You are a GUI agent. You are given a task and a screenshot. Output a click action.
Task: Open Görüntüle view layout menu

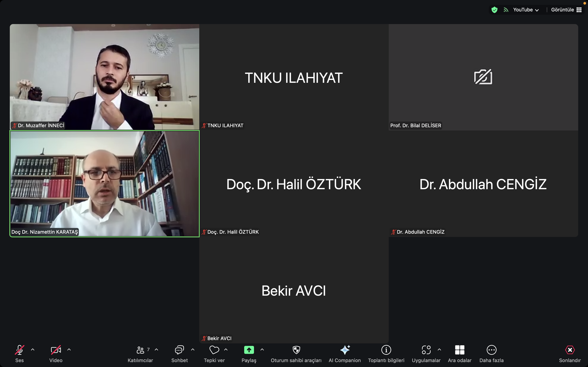(566, 10)
